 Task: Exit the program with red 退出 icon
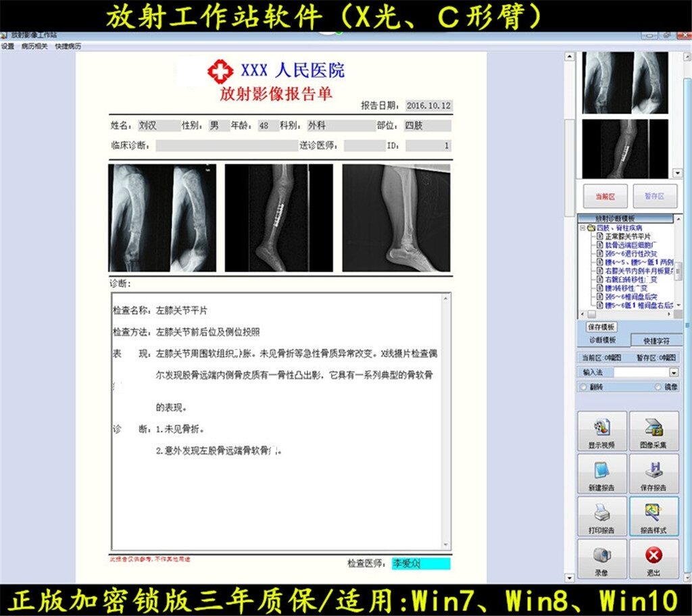coord(653,559)
